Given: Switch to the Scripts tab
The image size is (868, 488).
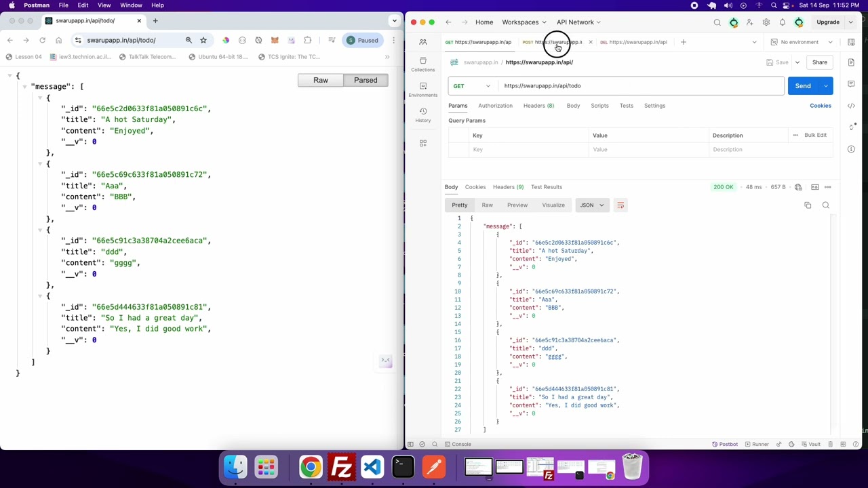Looking at the screenshot, I should [x=599, y=106].
